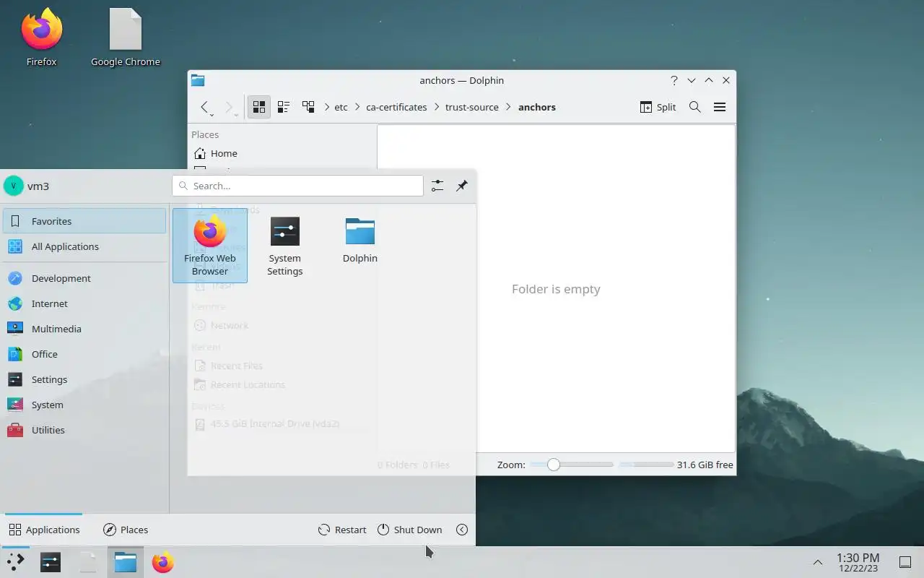Click Dolphin's help question mark button

click(x=674, y=80)
